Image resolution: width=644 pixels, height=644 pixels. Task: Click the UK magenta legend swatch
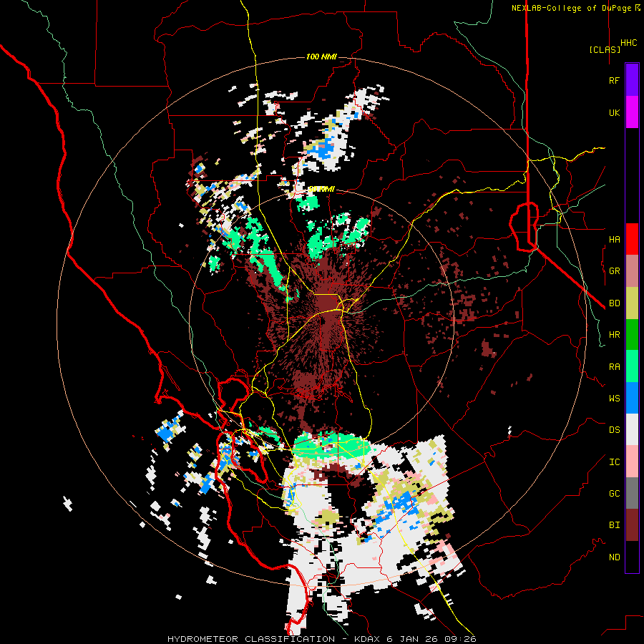pos(632,112)
